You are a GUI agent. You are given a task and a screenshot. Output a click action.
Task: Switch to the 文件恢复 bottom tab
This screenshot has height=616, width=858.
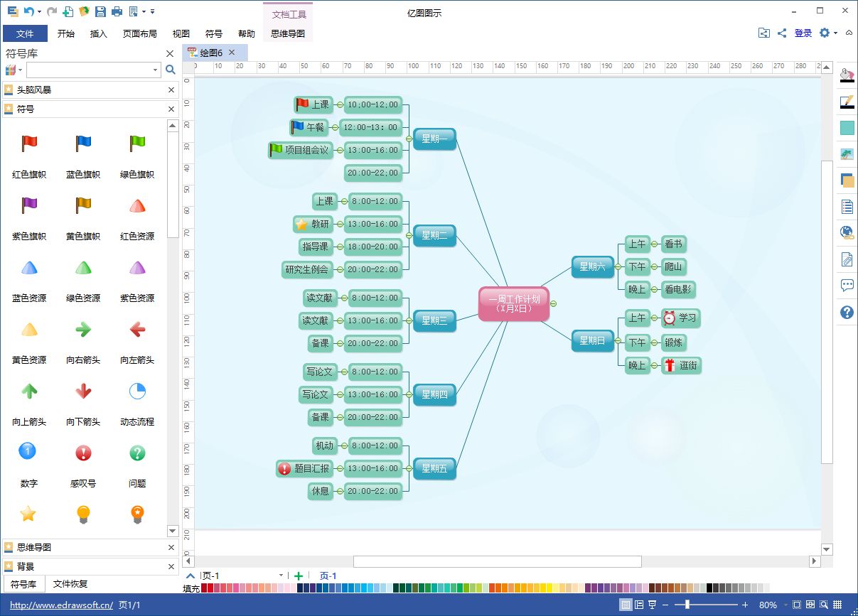click(70, 584)
